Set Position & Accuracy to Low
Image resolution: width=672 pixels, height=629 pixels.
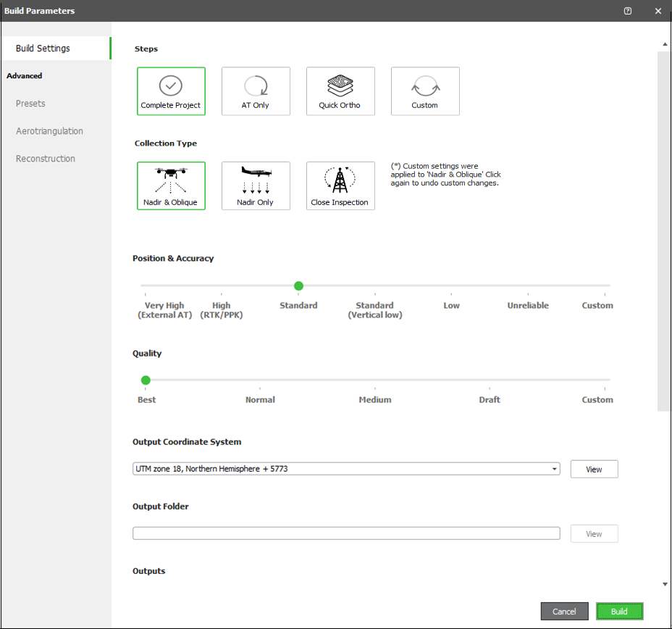pyautogui.click(x=452, y=286)
